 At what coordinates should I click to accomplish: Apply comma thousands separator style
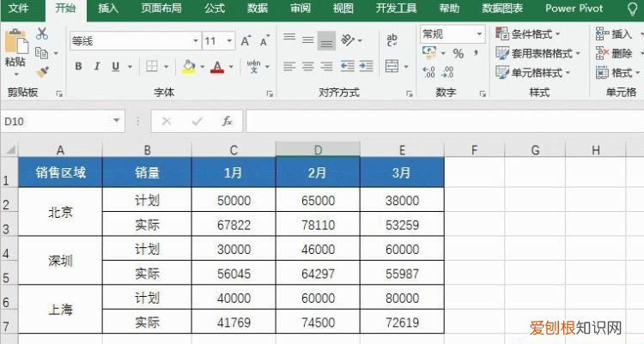[476, 52]
